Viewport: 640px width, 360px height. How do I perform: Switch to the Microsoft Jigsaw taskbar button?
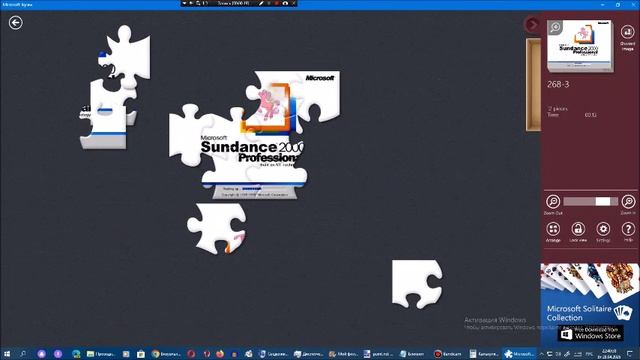pyautogui.click(x=518, y=354)
